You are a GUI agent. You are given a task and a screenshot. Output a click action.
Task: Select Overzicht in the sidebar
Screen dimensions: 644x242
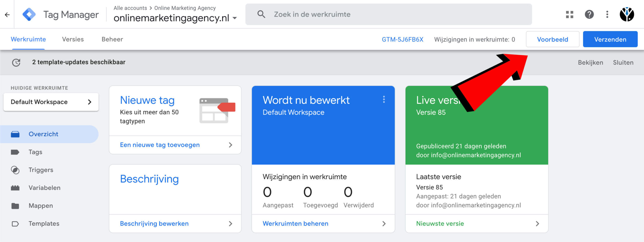49,134
